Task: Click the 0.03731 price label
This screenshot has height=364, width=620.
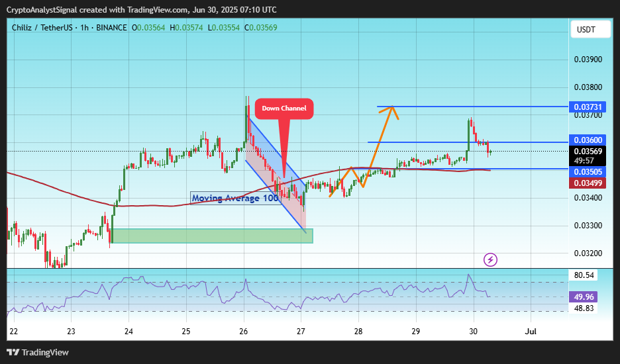Action: coord(588,107)
